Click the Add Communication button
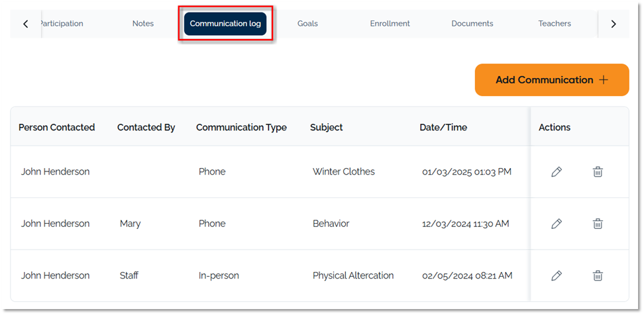The image size is (644, 315). 551,80
